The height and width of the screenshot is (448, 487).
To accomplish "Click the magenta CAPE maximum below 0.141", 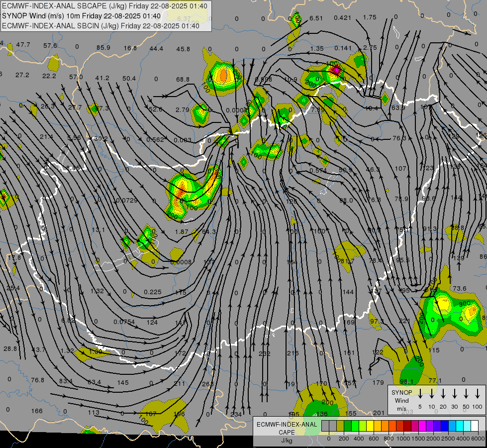I will [x=336, y=69].
